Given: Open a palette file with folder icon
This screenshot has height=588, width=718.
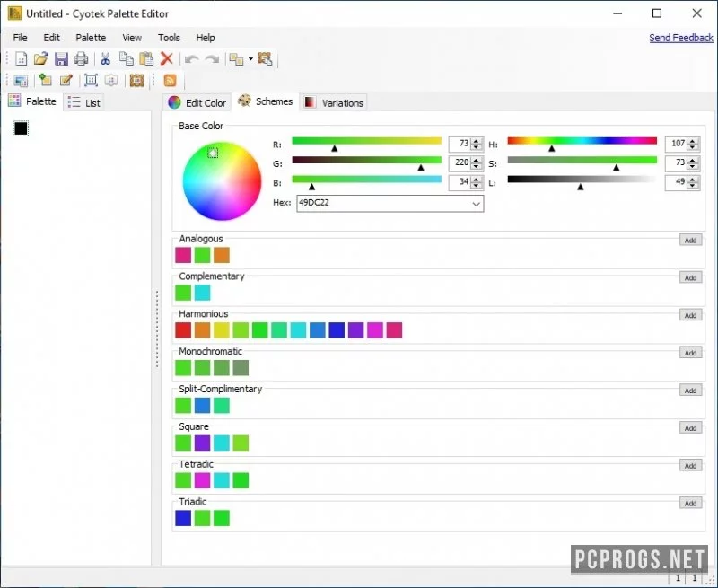Looking at the screenshot, I should click(40, 58).
